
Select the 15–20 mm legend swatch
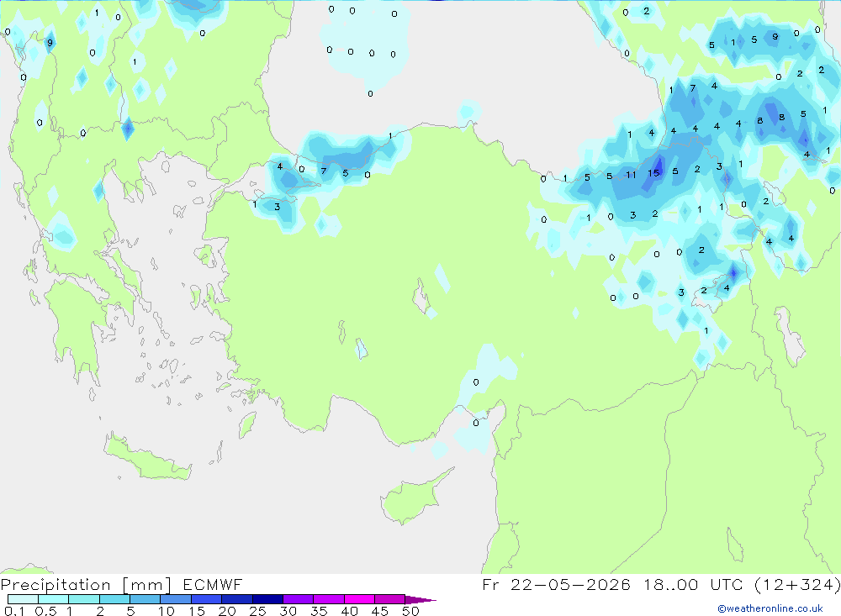[x=207, y=599]
